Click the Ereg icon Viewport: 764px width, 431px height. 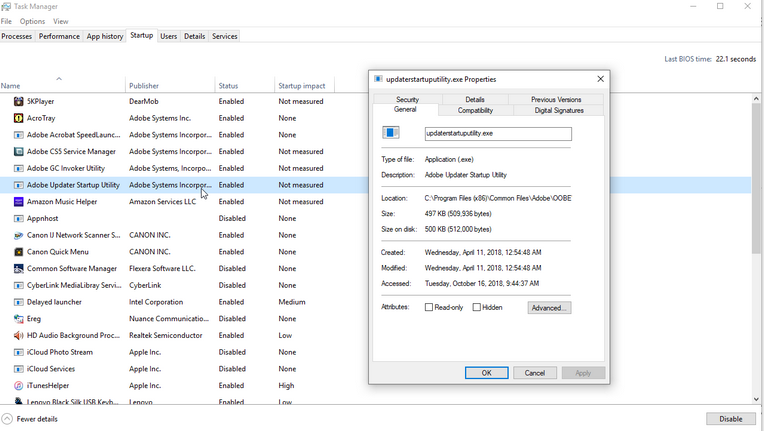[x=19, y=319]
